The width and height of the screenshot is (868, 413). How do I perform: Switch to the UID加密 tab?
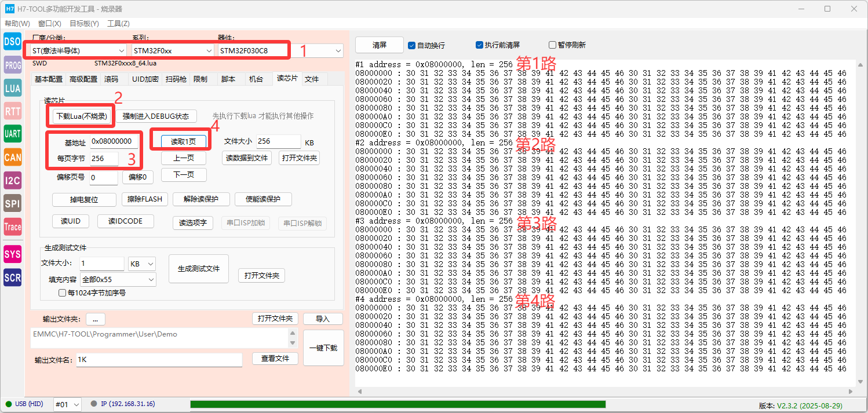(145, 79)
